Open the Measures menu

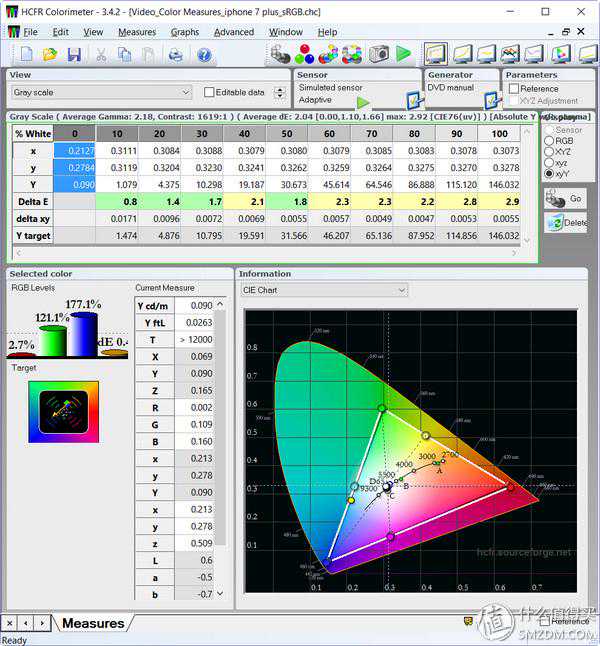(136, 32)
